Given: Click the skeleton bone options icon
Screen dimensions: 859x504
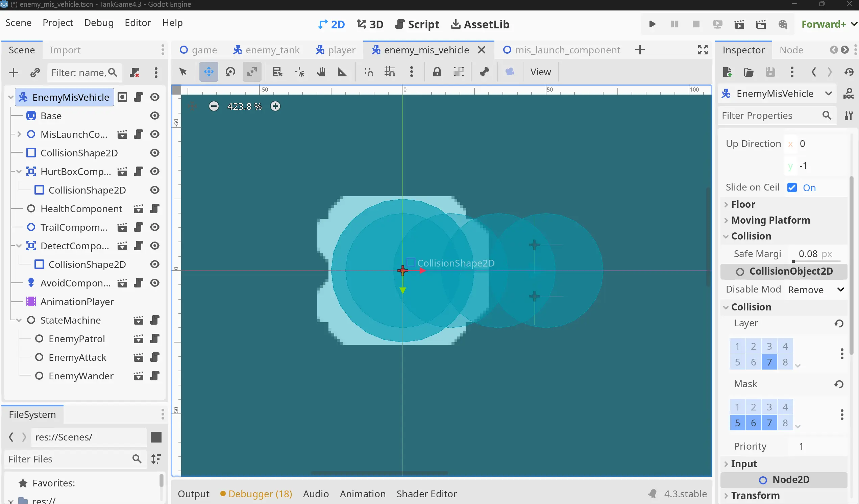Looking at the screenshot, I should pos(484,72).
